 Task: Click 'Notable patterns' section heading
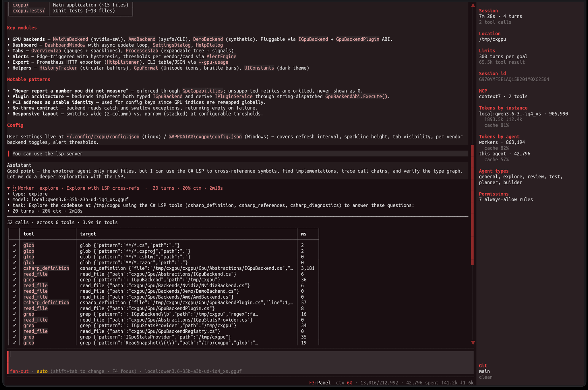(x=29, y=79)
